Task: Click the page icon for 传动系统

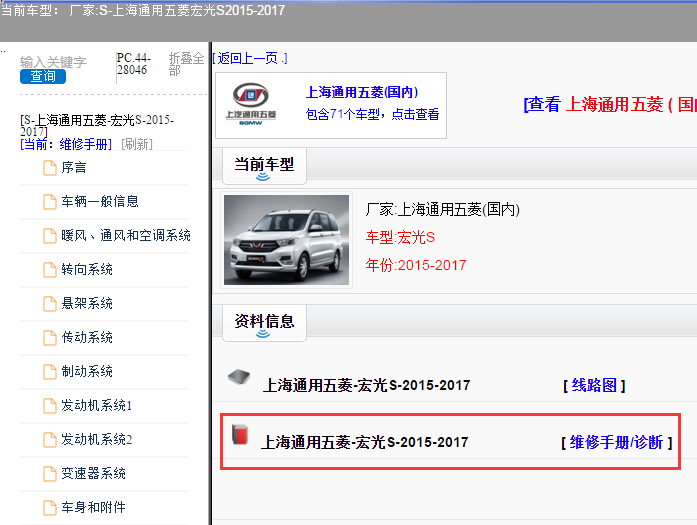Action: (x=49, y=338)
